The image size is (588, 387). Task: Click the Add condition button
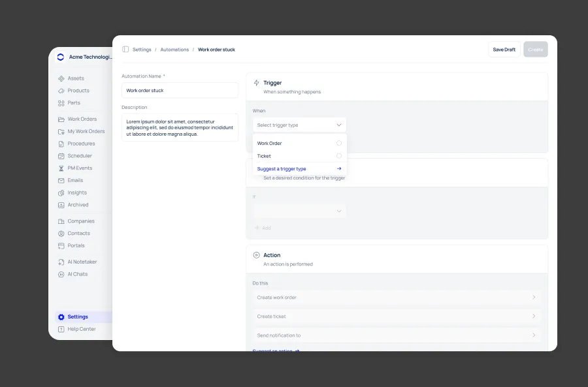click(263, 228)
